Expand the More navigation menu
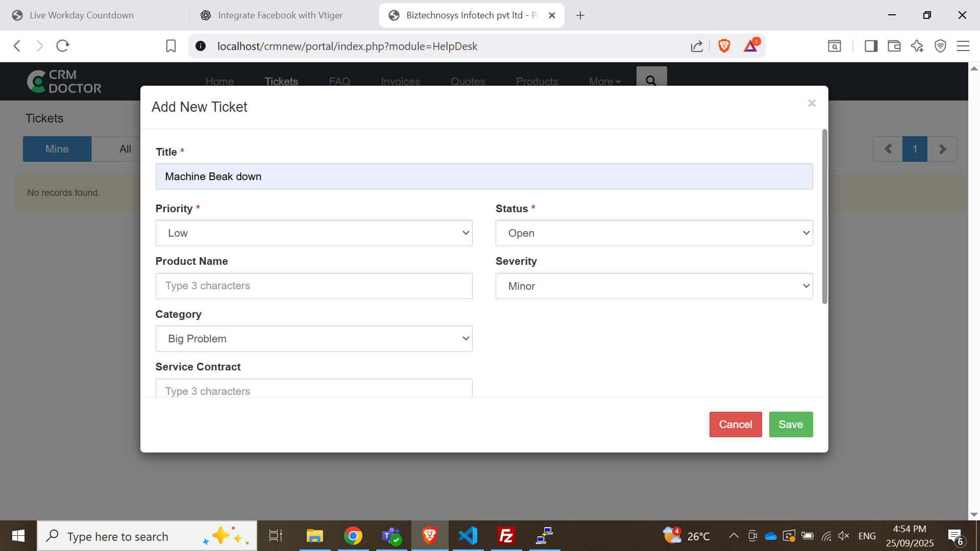This screenshot has height=551, width=980. [604, 82]
